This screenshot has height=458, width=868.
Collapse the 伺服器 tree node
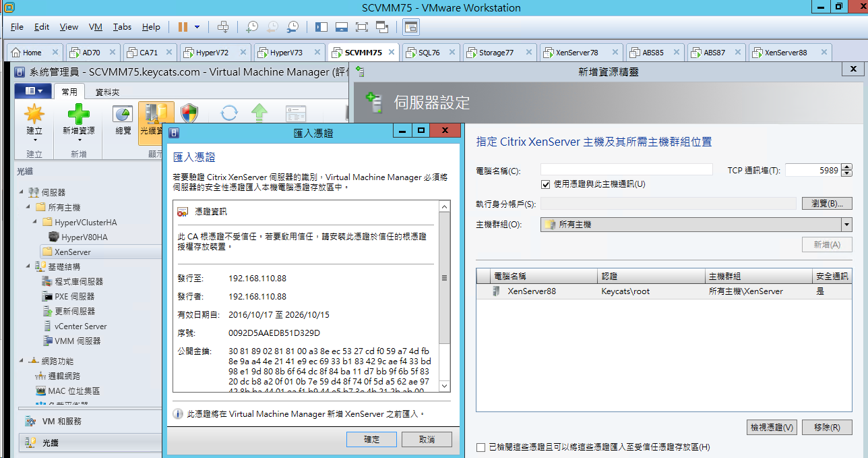(x=20, y=193)
